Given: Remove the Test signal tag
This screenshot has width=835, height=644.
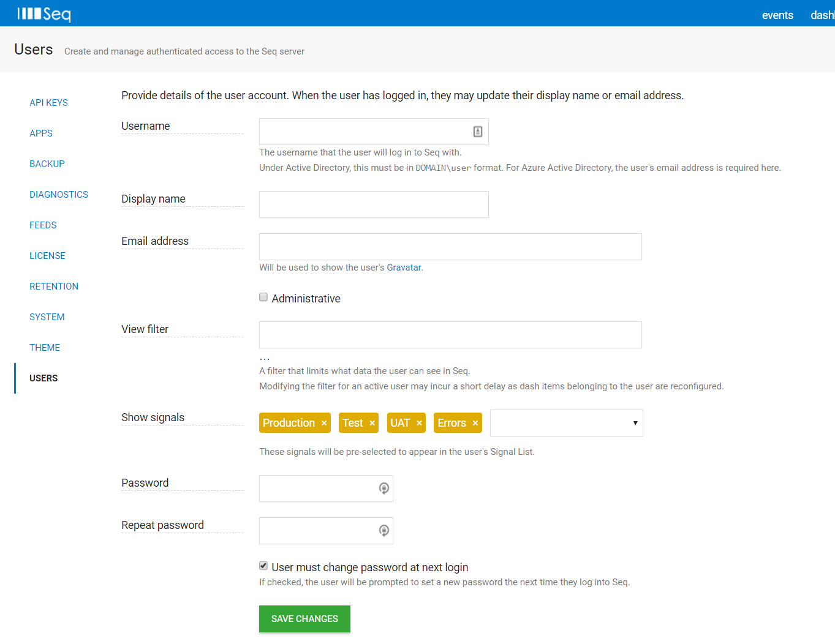Looking at the screenshot, I should 372,422.
